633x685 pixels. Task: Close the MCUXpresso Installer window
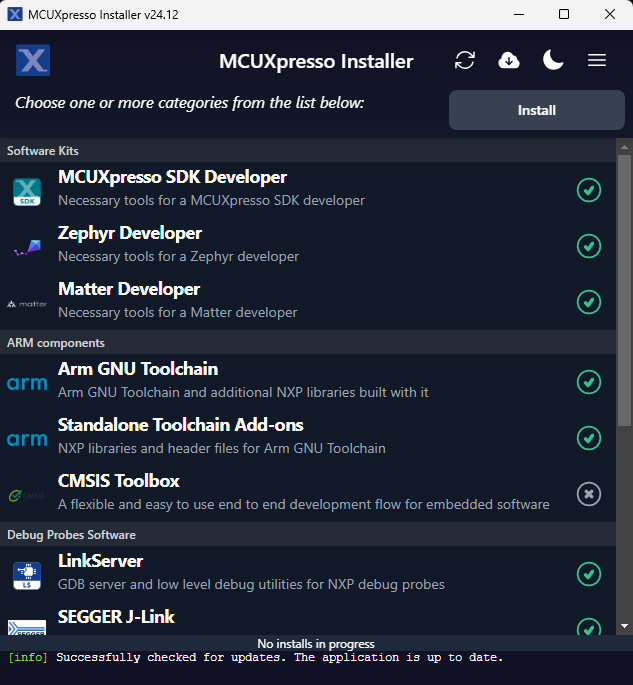tap(610, 14)
